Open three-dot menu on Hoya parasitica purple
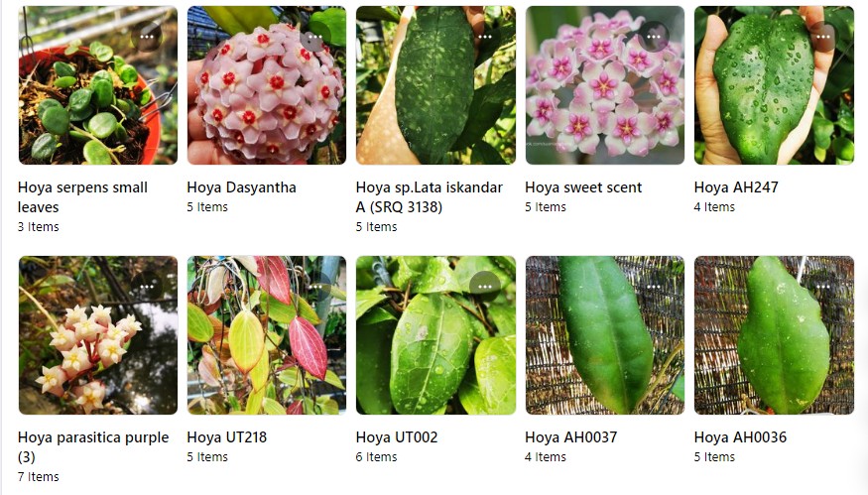 pos(147,287)
